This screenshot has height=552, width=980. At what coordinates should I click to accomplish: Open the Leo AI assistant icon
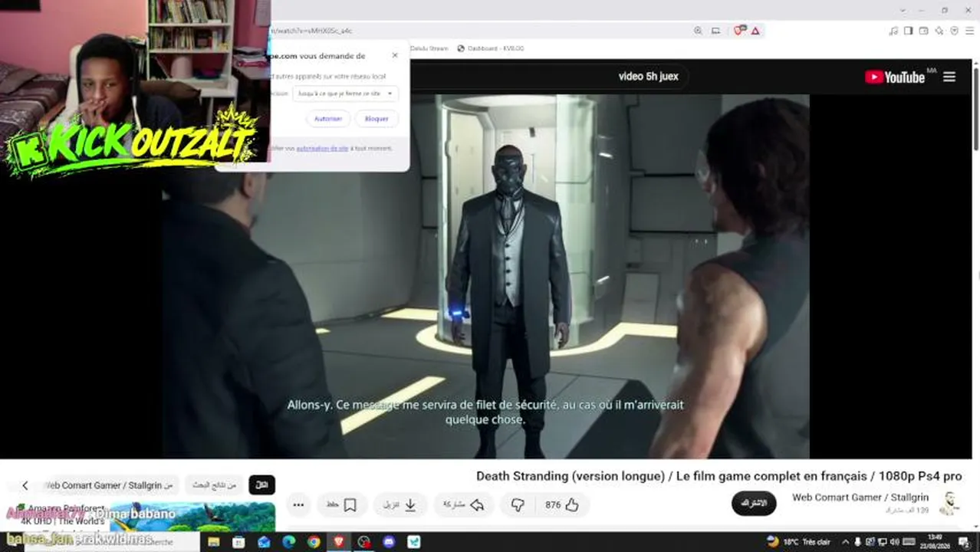pyautogui.click(x=939, y=31)
